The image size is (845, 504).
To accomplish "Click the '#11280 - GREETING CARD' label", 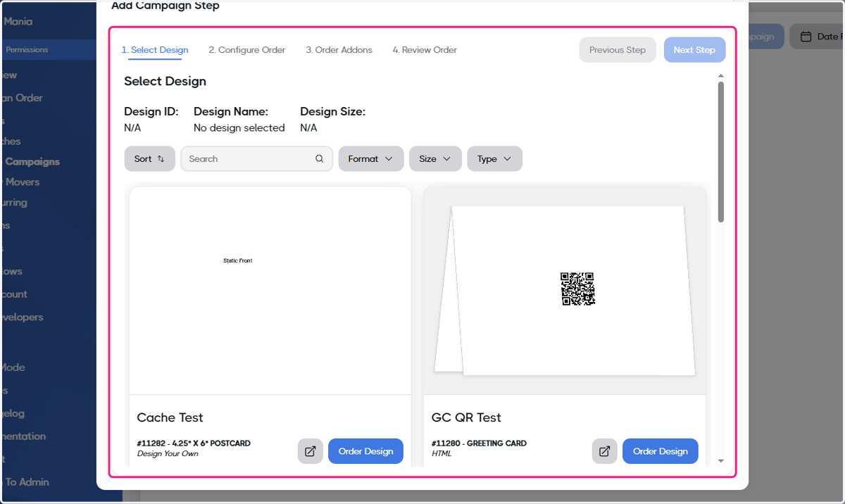I will point(479,443).
